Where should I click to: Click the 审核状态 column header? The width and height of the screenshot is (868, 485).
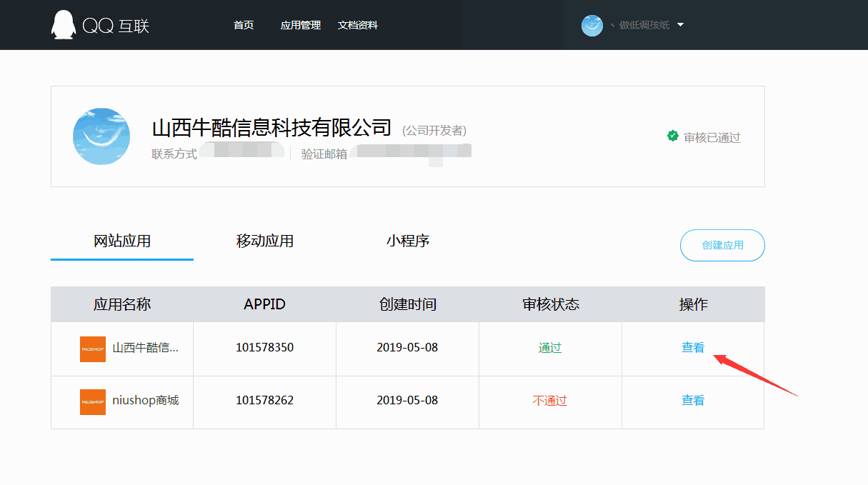click(x=551, y=304)
